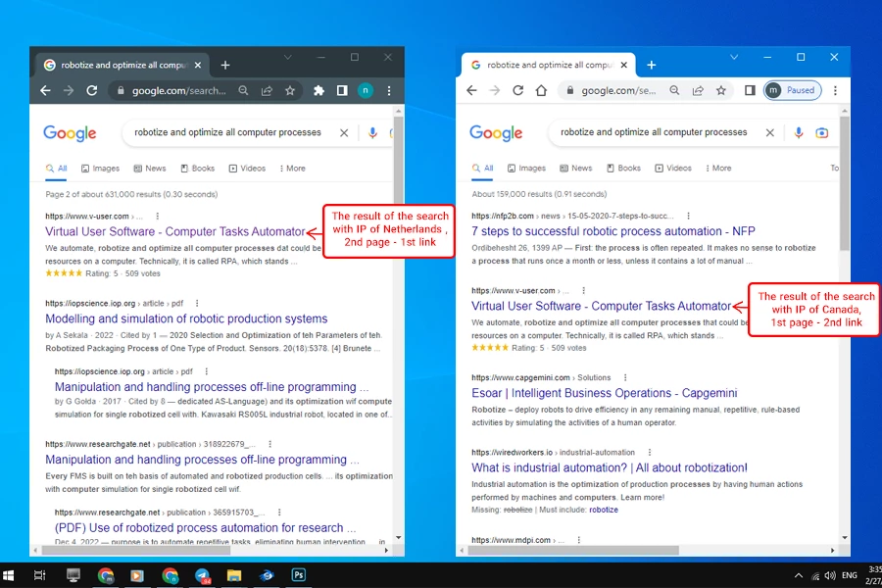The height and width of the screenshot is (588, 882).
Task: Expand More search filters in right Google page
Action: (719, 169)
